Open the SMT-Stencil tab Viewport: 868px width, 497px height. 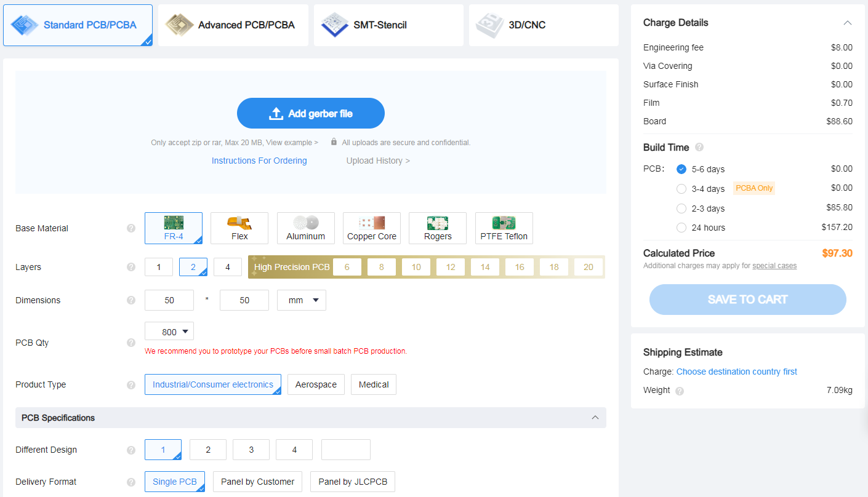point(388,25)
